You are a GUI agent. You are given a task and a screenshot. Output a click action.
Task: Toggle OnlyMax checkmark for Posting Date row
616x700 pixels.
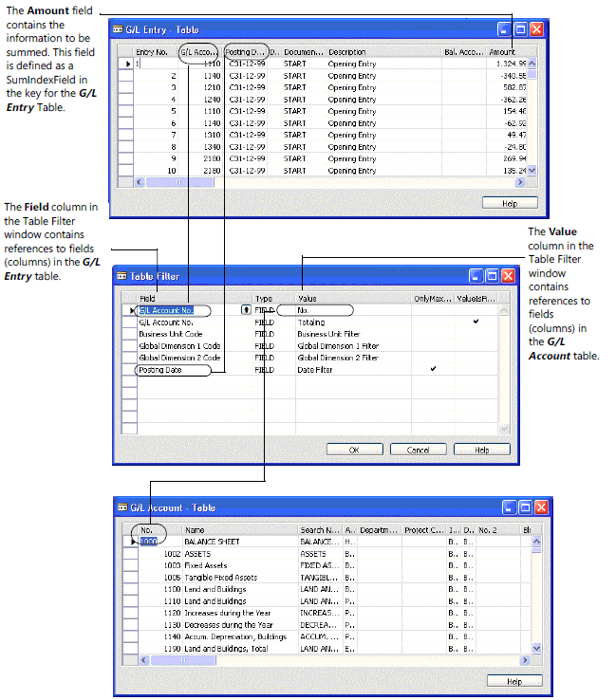pyautogui.click(x=433, y=370)
